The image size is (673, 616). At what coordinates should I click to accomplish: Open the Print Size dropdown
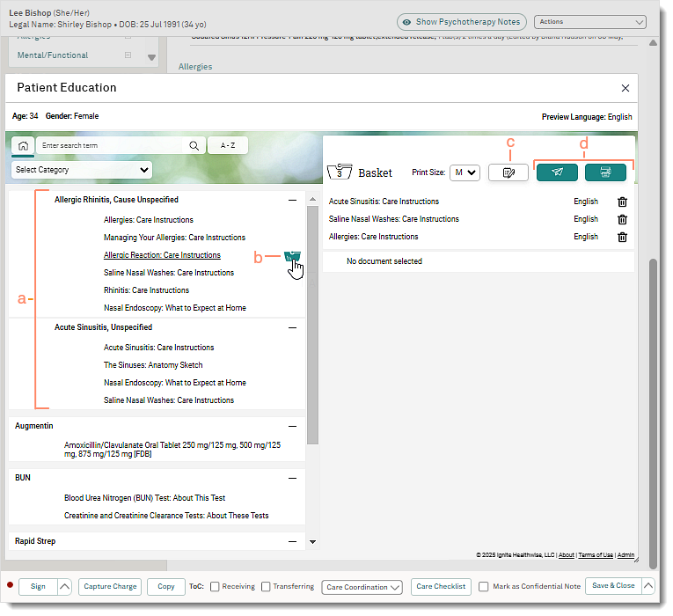coord(465,172)
